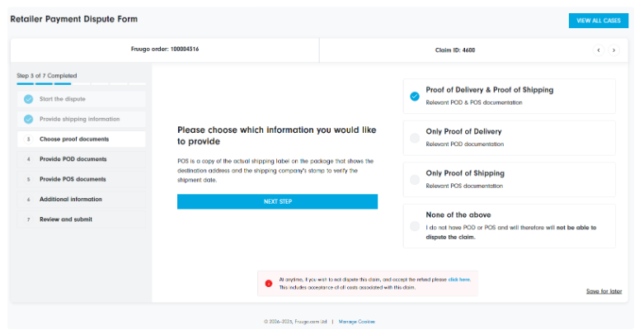The image size is (644, 330).
Task: Follow the 'click here' refund link
Action: (x=459, y=280)
